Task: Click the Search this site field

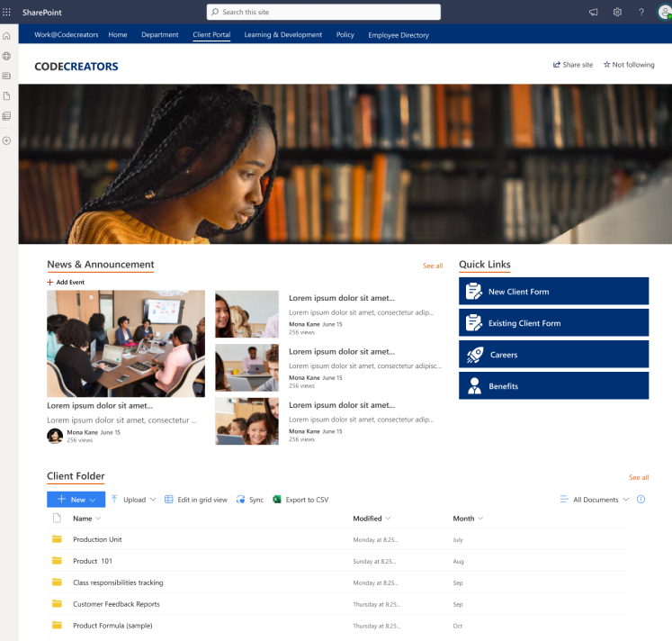Action: click(x=324, y=12)
